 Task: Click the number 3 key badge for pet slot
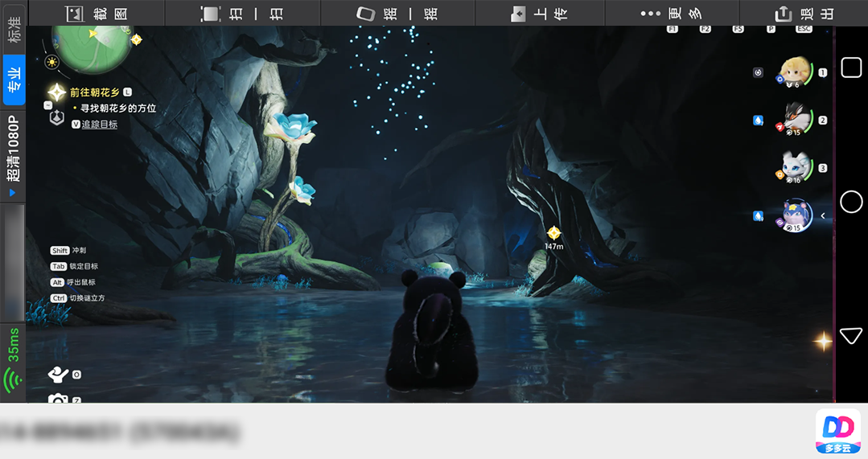pos(823,168)
